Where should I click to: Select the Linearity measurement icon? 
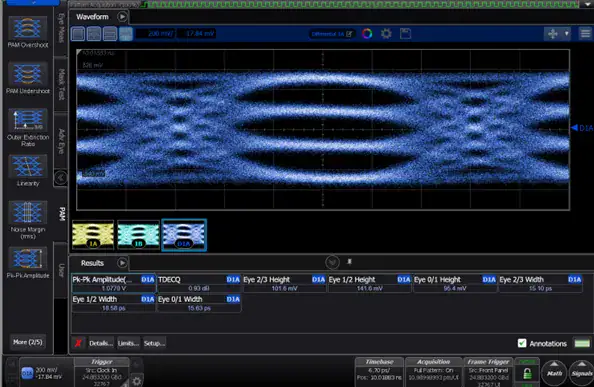pos(28,170)
